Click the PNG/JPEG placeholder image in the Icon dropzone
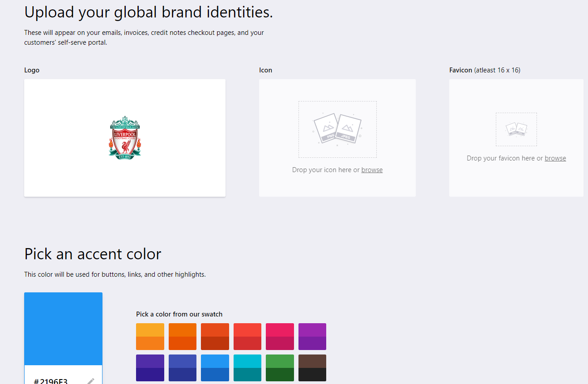Screen dimensions: 588x384 pos(337,129)
